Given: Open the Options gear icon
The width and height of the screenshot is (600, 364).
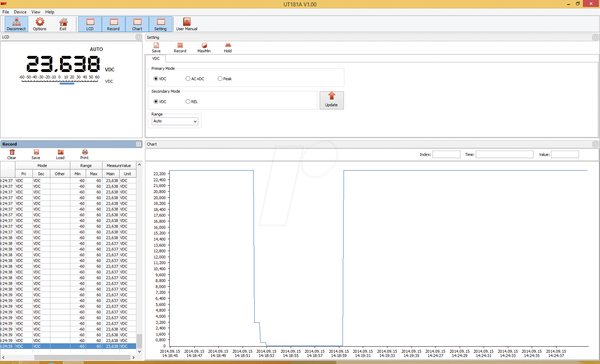Looking at the screenshot, I should tap(39, 24).
